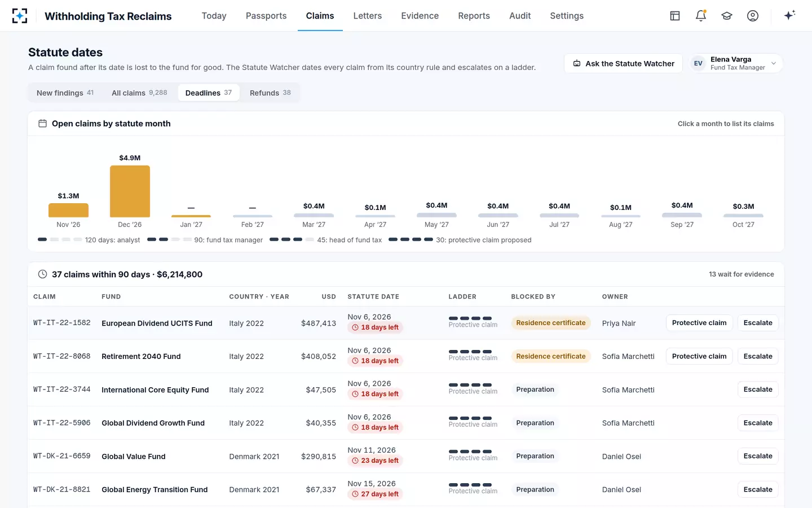Open the Settings tab

click(x=567, y=16)
